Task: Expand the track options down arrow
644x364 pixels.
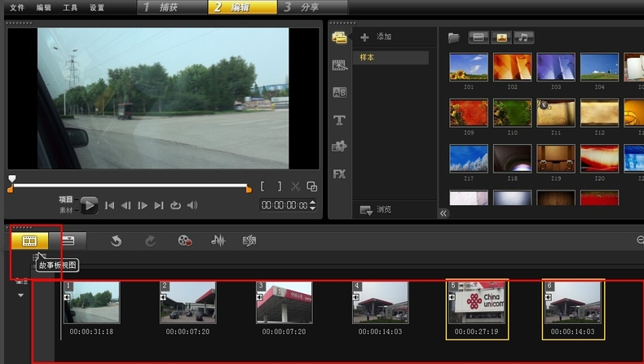Action: coord(20,295)
